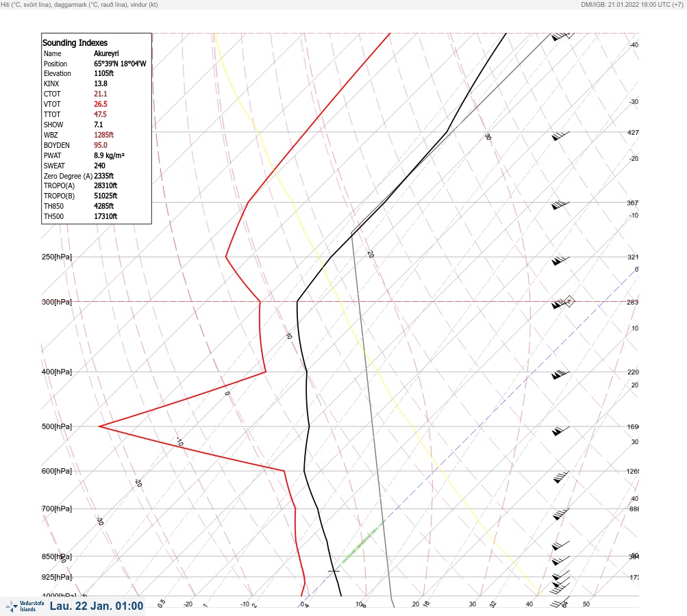
Task: Click the 'Lau. 22 Jan. 01:00' timestamp
Action: [x=97, y=606]
